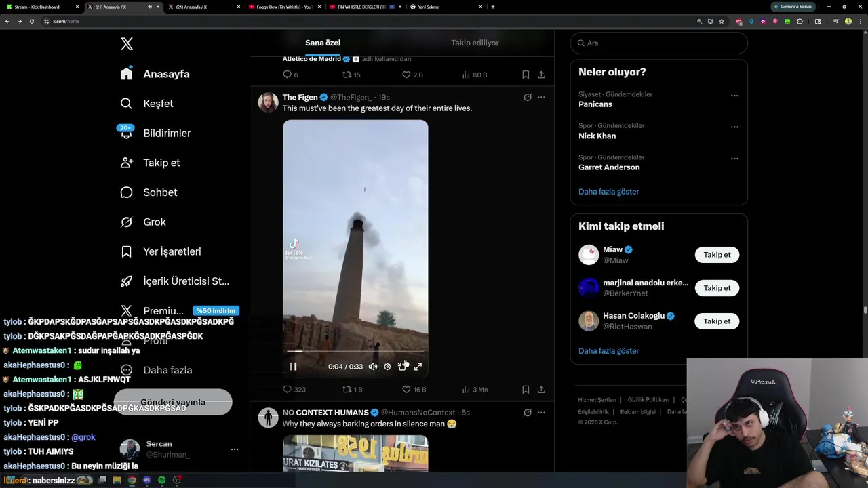This screenshot has height=488, width=868.
Task: Open OBS from the taskbar
Action: tap(177, 480)
